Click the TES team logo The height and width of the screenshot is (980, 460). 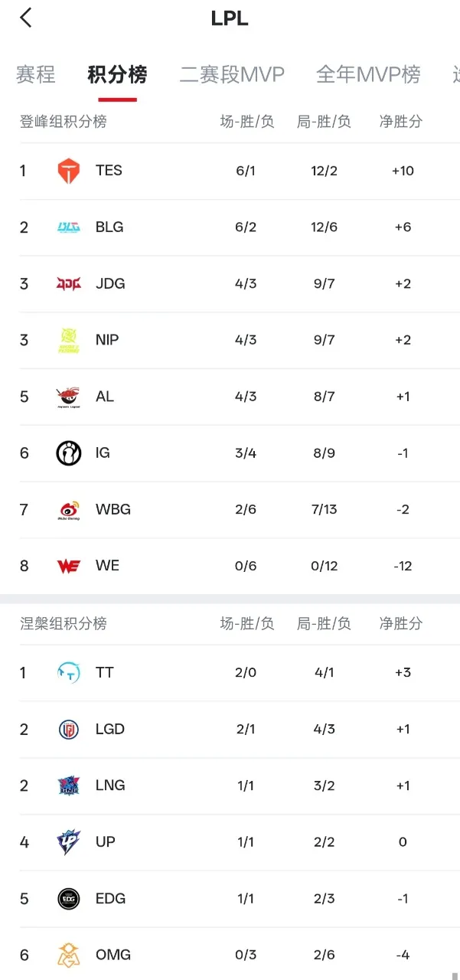(68, 171)
